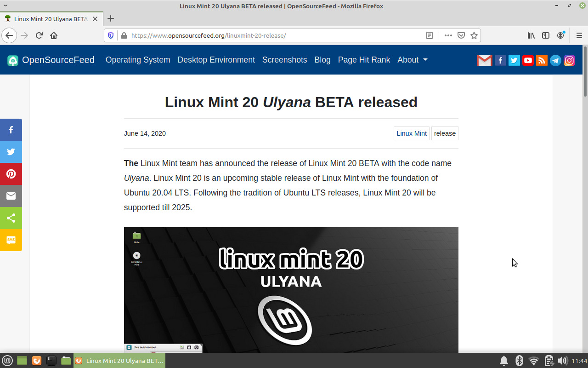This screenshot has width=588, height=368.
Task: Open Facebook icon in header
Action: [500, 60]
